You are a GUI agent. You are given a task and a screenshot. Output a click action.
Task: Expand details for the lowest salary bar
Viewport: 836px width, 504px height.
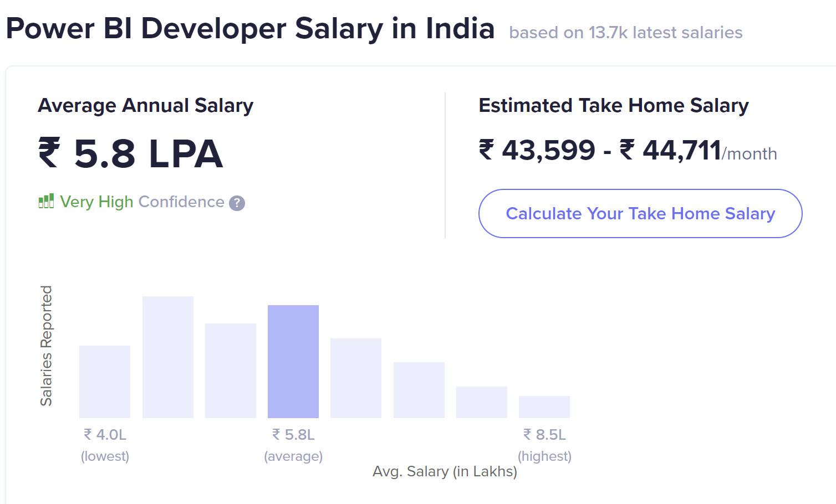click(x=104, y=382)
